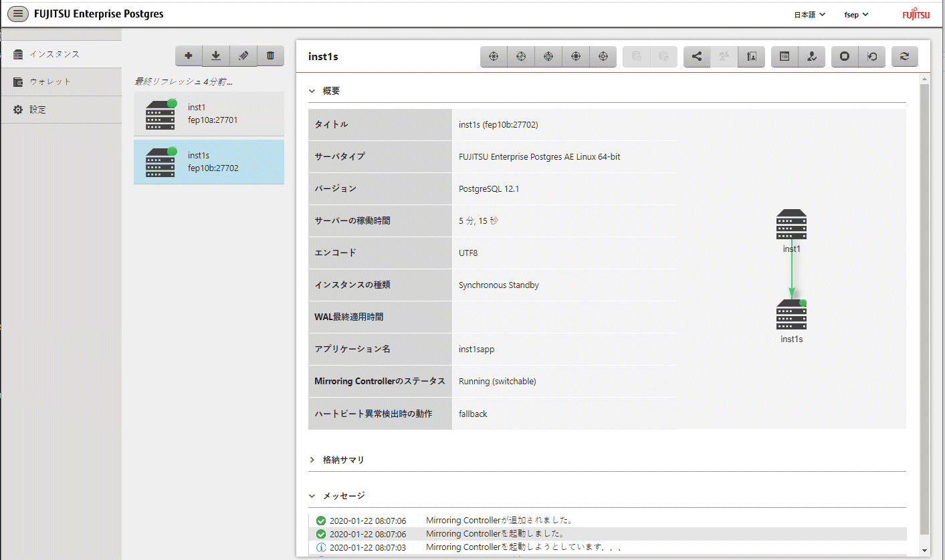The height and width of the screenshot is (560, 945).
Task: Select ウォレット in the sidebar
Action: tap(60, 82)
